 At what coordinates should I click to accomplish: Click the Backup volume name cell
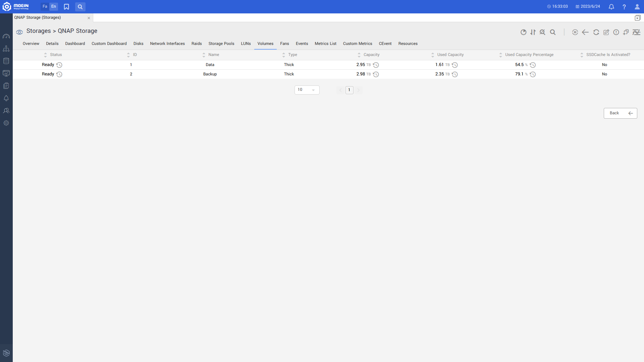[x=210, y=74]
